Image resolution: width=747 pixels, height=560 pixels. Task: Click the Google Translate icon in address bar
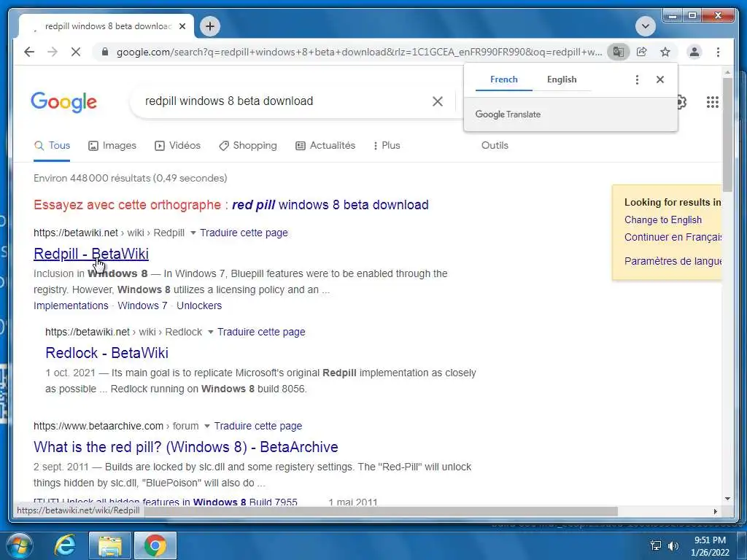[x=619, y=52]
